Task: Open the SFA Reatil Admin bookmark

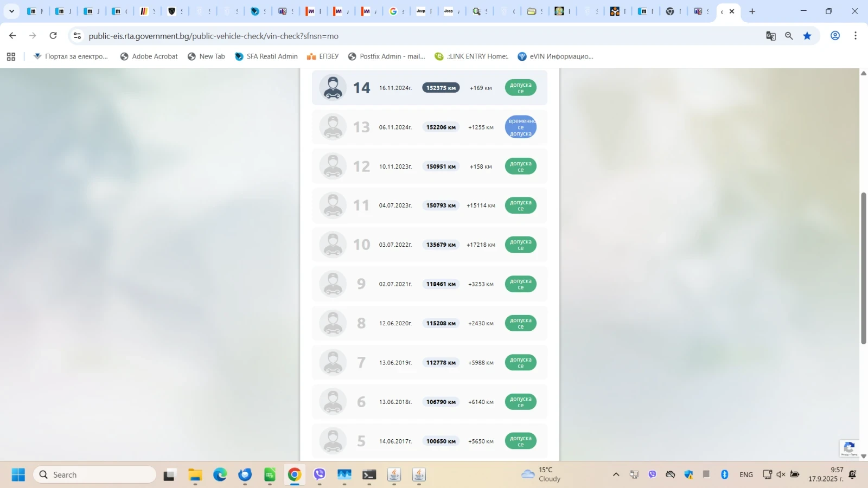Action: 266,56
